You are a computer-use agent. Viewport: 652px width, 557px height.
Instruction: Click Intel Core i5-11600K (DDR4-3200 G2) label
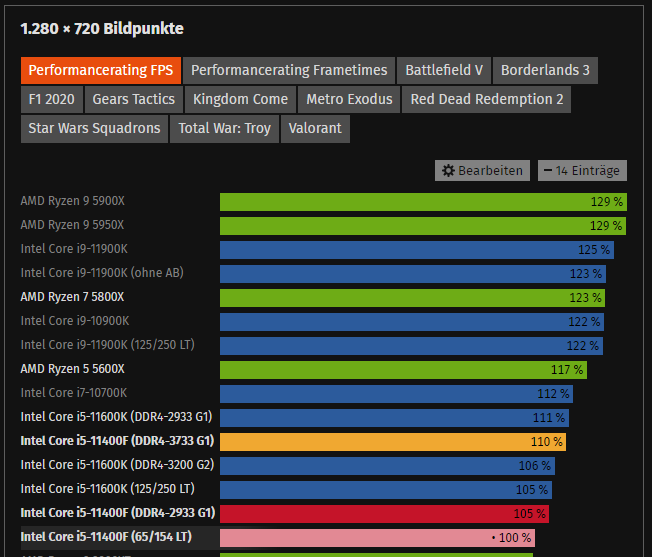(x=117, y=465)
